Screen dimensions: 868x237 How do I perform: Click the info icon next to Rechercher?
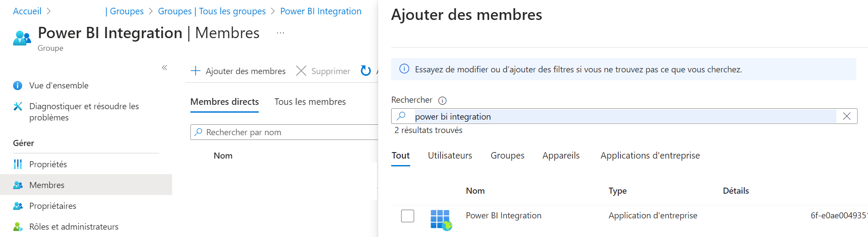pyautogui.click(x=442, y=101)
